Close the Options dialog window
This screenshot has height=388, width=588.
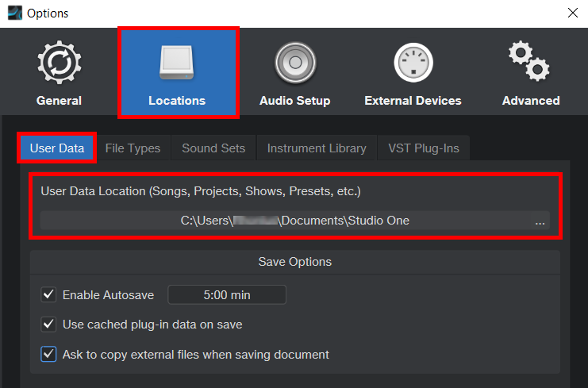pyautogui.click(x=572, y=13)
